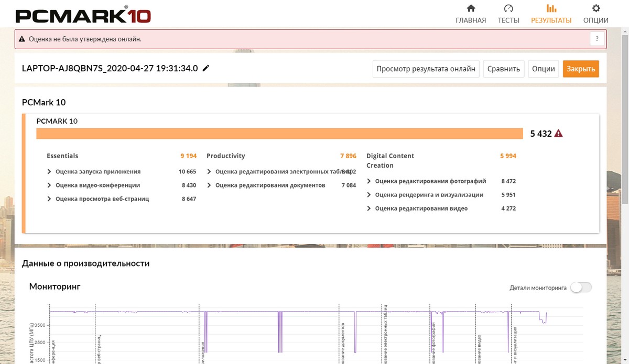
Task: Click the gear icon above ОПЦИИ
Action: coord(595,8)
